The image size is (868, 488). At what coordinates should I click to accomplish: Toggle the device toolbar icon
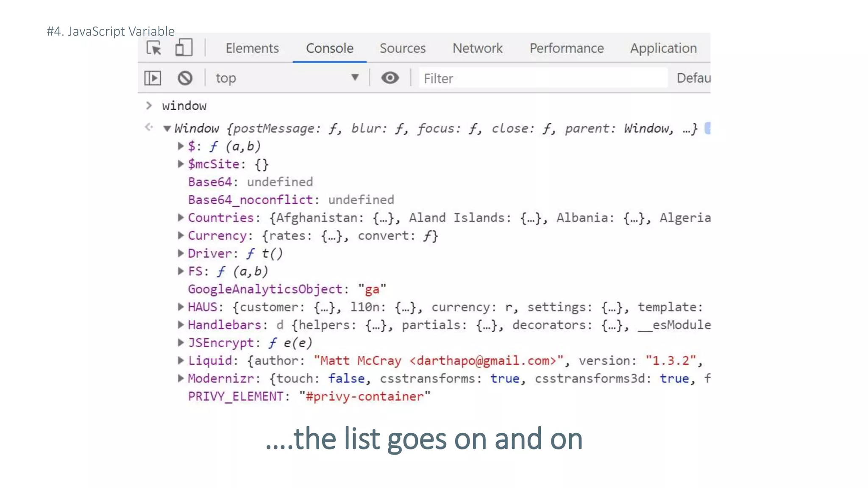[184, 47]
